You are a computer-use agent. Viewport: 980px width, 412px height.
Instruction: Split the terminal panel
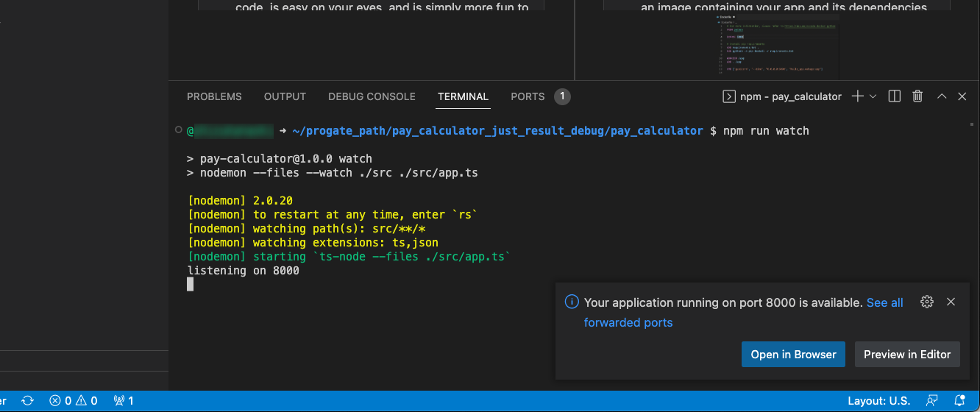click(895, 96)
